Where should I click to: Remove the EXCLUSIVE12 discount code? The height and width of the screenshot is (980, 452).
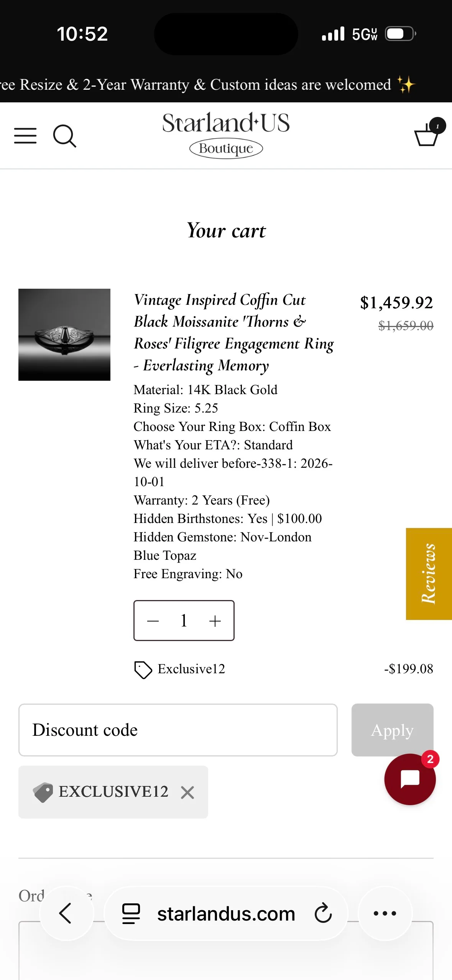tap(187, 792)
